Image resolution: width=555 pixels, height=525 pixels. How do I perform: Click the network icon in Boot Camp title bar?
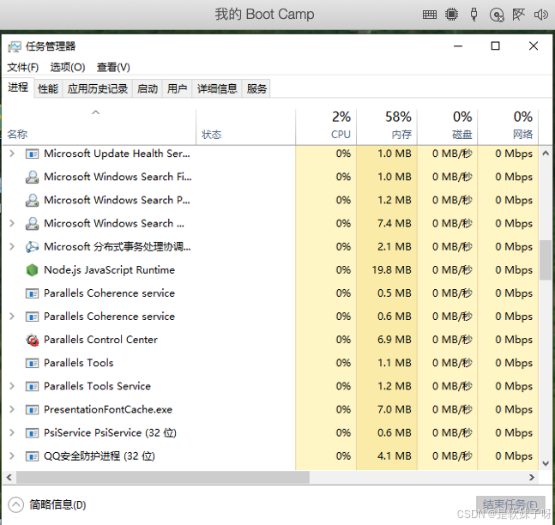[x=518, y=15]
